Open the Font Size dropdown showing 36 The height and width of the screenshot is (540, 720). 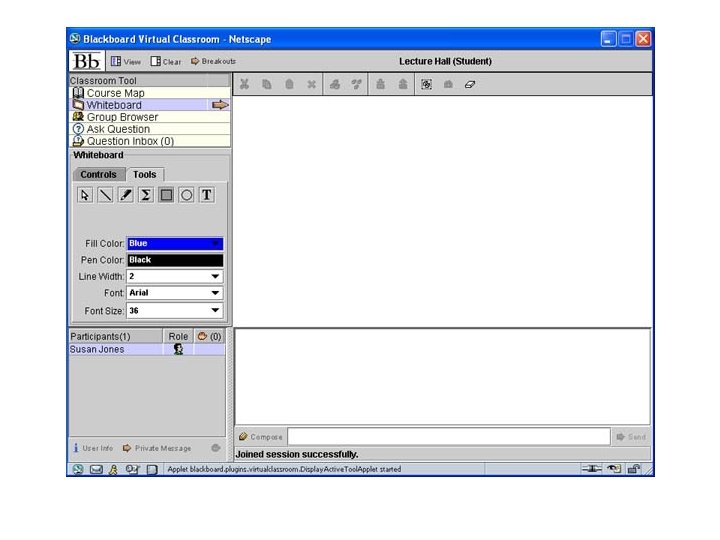click(174, 311)
